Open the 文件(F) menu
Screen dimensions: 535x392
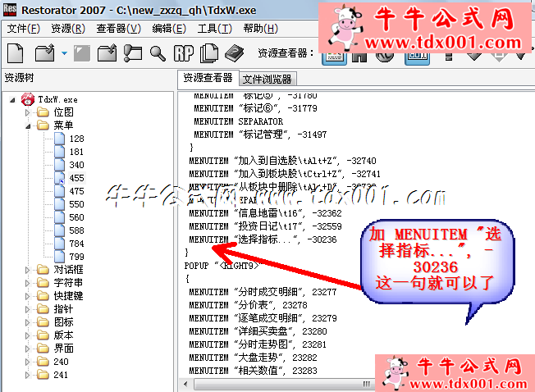[x=23, y=29]
